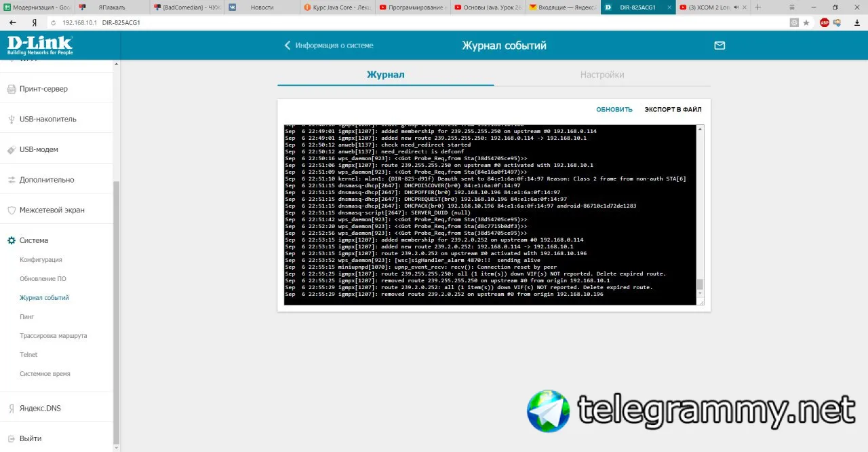This screenshot has height=452, width=868.
Task: Click the D-Link logo
Action: (39, 45)
